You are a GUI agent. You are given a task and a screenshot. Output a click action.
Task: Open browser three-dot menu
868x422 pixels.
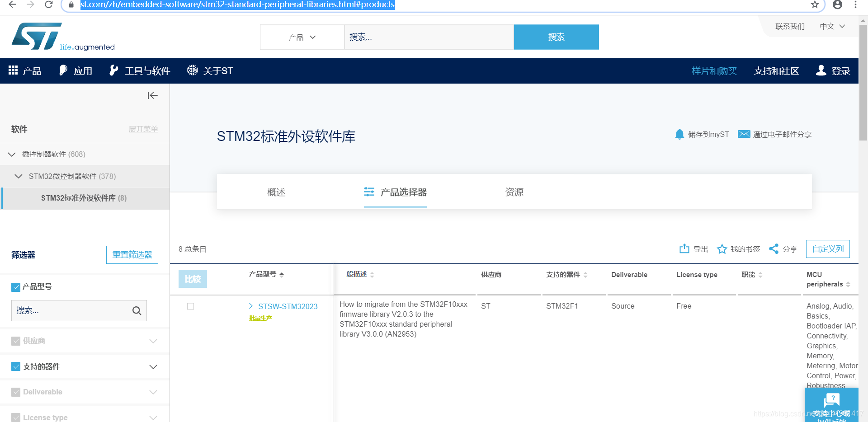(x=855, y=5)
